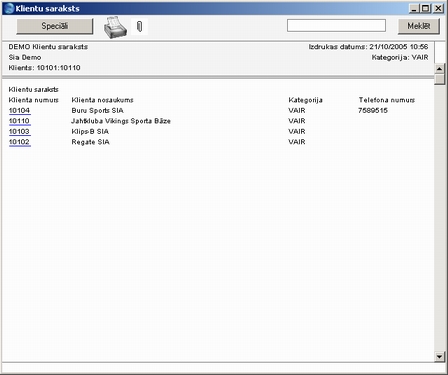Select the text Klips-B SIA

click(90, 131)
